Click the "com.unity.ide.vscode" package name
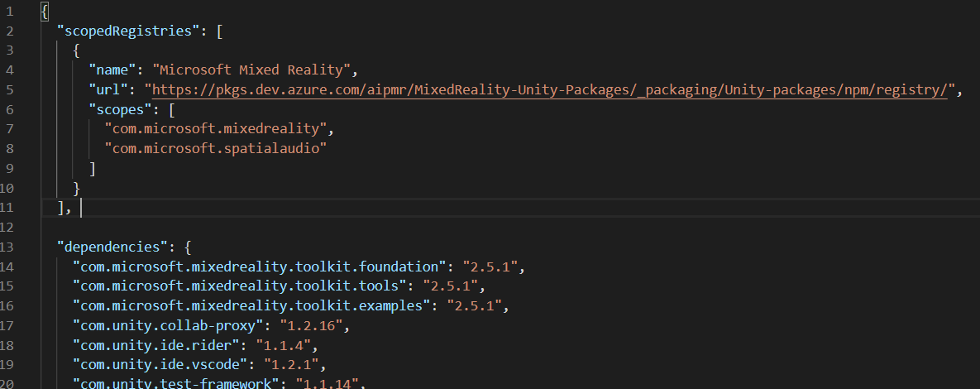Screen dimensions: 980x389 [x=160, y=364]
